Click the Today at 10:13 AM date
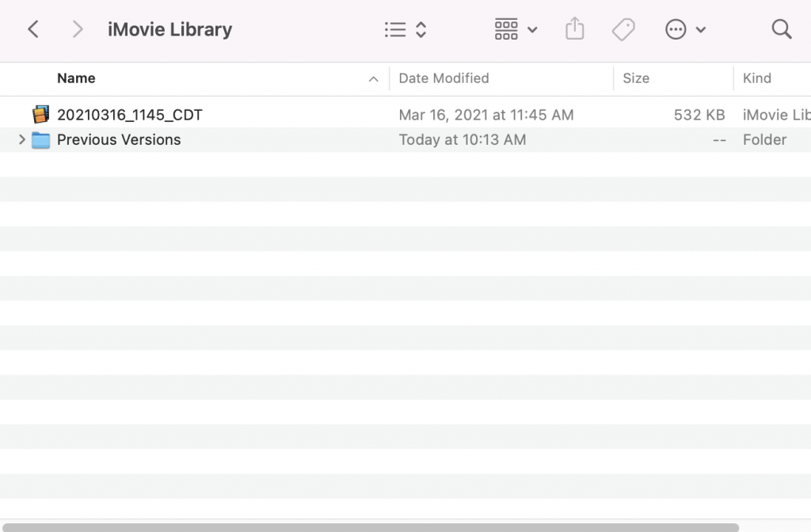Image resolution: width=811 pixels, height=532 pixels. point(463,139)
